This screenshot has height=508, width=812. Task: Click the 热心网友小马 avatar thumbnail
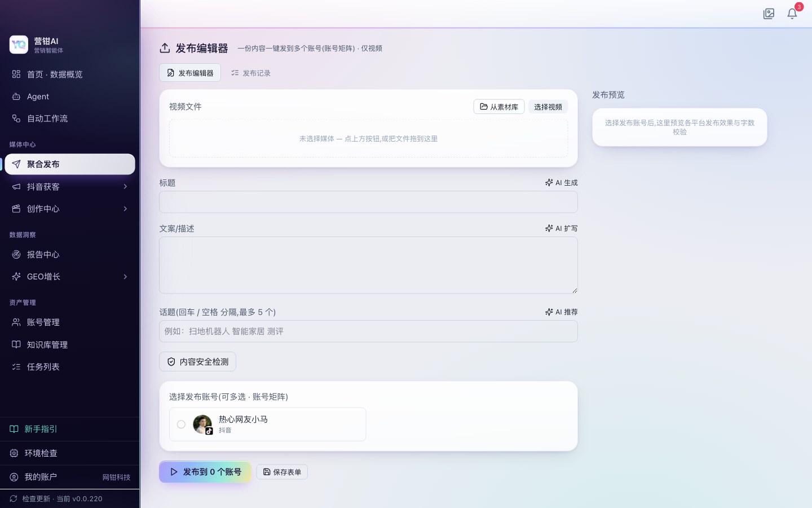202,424
